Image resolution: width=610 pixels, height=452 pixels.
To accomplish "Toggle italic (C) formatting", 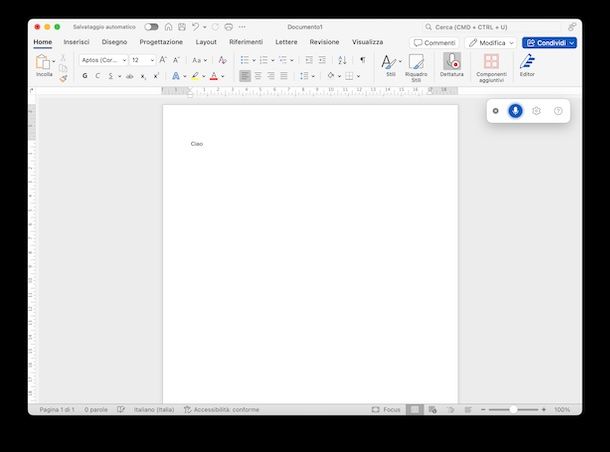I will click(x=98, y=76).
